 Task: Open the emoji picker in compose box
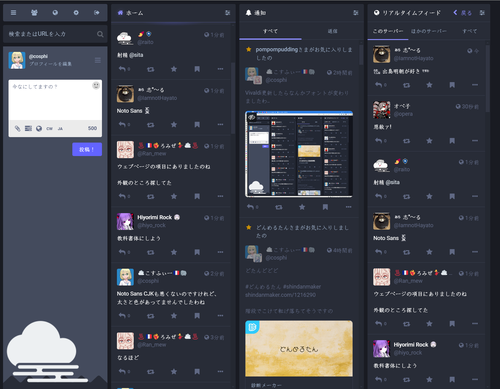point(96,86)
